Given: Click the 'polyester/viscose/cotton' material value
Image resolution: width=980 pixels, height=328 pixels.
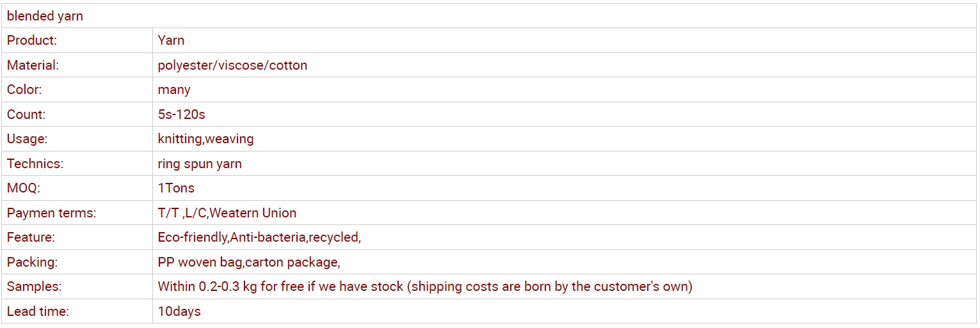Looking at the screenshot, I should coord(232,65).
